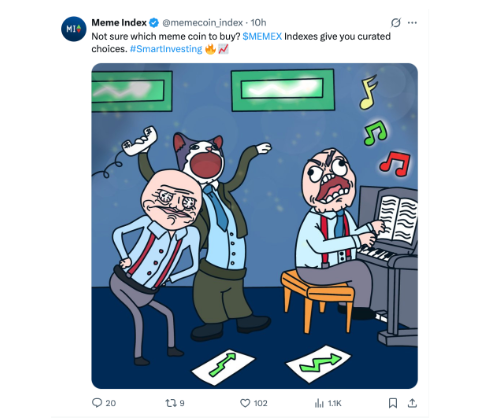
Task: Click the $MEMEX cashtag
Action: (262, 36)
